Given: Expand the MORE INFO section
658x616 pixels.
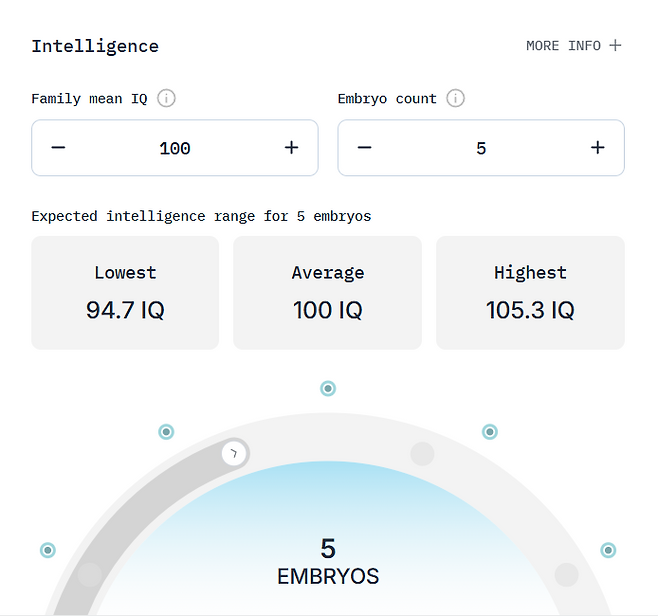Looking at the screenshot, I should [x=574, y=45].
